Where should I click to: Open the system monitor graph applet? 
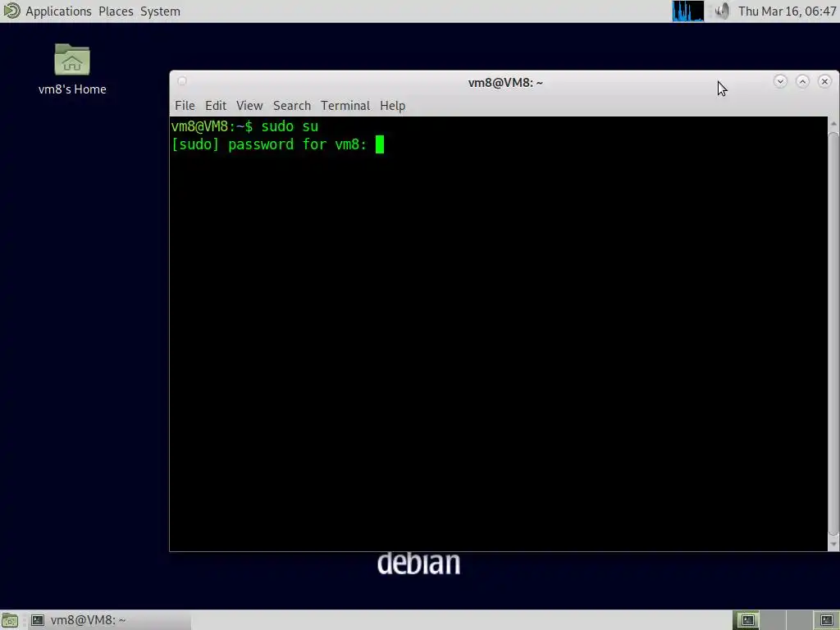click(688, 11)
